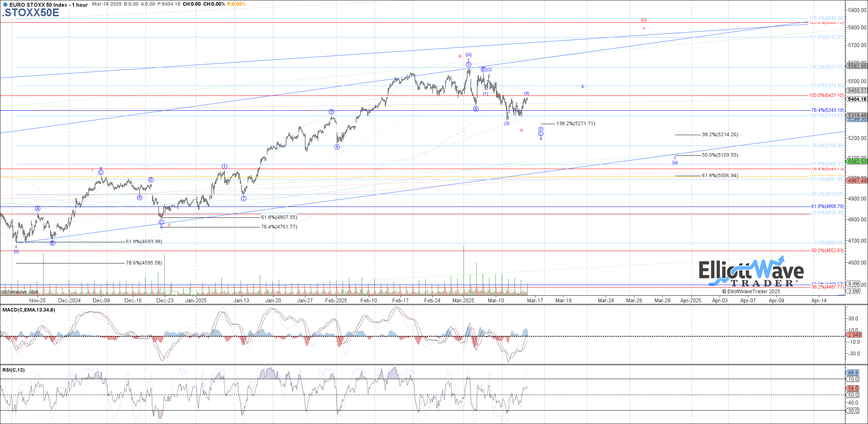Click the circled D wave label in December
The height and width of the screenshot is (424, 868).
pos(151,180)
